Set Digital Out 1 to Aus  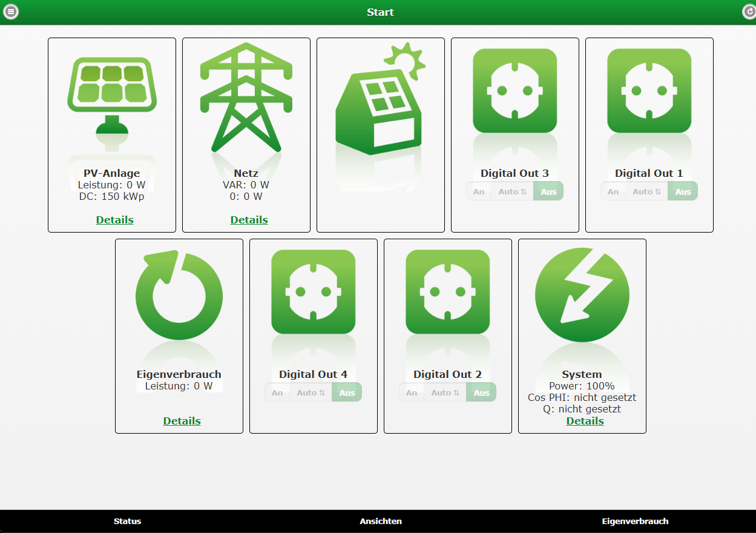(683, 191)
